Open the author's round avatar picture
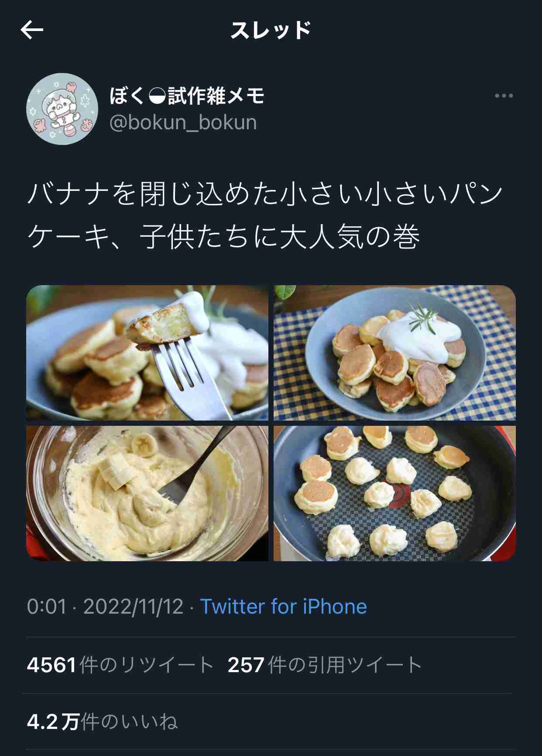Image resolution: width=542 pixels, height=756 pixels. point(62,109)
